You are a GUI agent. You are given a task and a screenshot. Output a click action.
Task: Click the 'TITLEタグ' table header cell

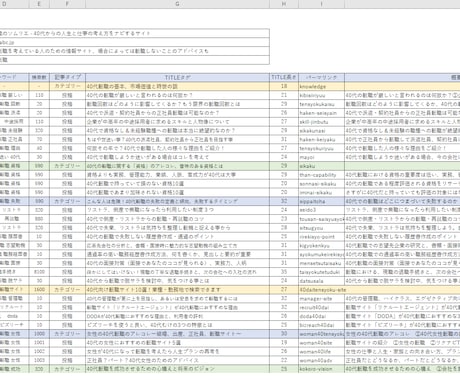177,77
